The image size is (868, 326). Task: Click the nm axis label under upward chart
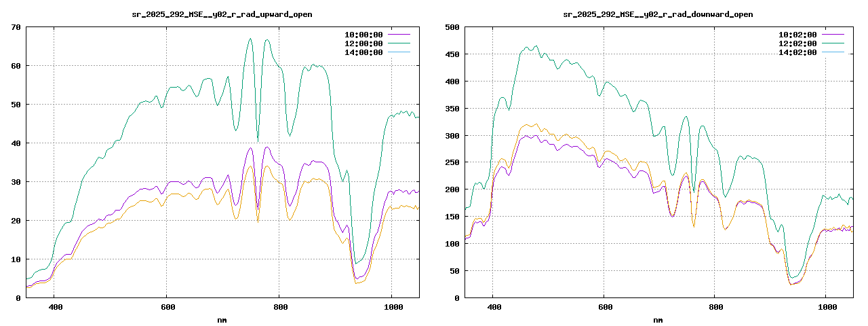222,320
